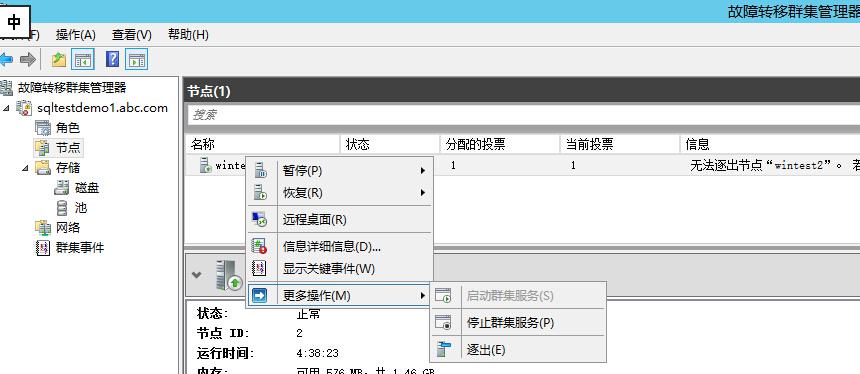
Task: Collapse the sqltestdemo1.abc.com tree node
Action: 6,108
